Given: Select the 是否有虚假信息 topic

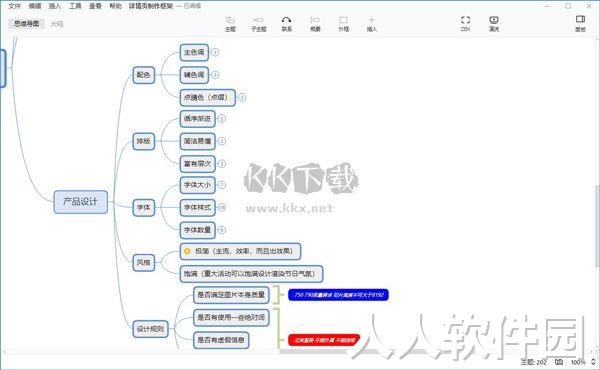Looking at the screenshot, I should click(x=221, y=340).
